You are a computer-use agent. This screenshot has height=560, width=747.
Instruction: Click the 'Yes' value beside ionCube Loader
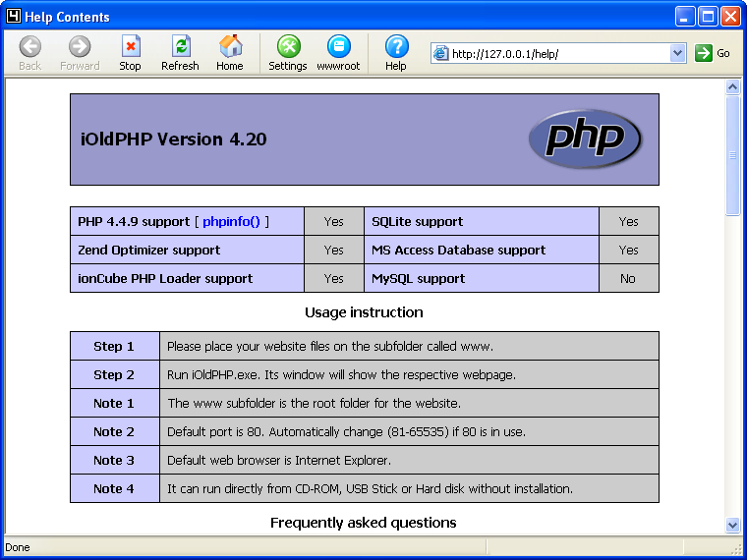(x=333, y=279)
